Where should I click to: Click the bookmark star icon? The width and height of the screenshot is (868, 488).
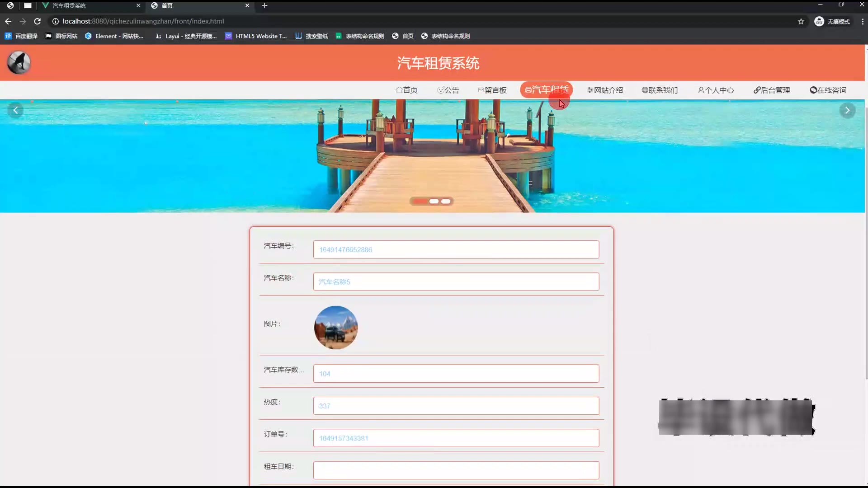coord(801,21)
